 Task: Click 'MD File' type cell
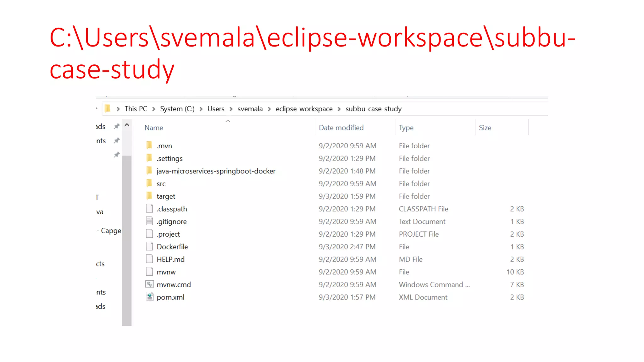(411, 259)
